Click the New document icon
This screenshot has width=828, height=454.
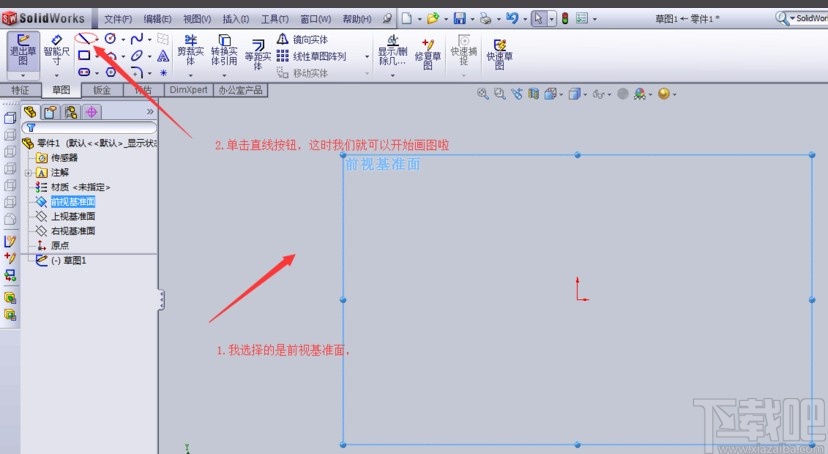[407, 18]
